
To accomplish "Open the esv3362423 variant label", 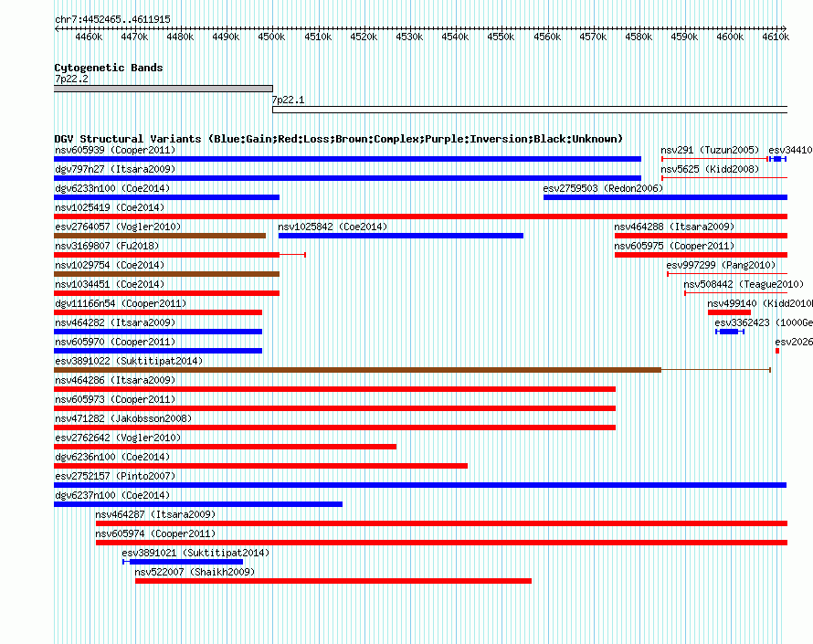I will pos(764,322).
